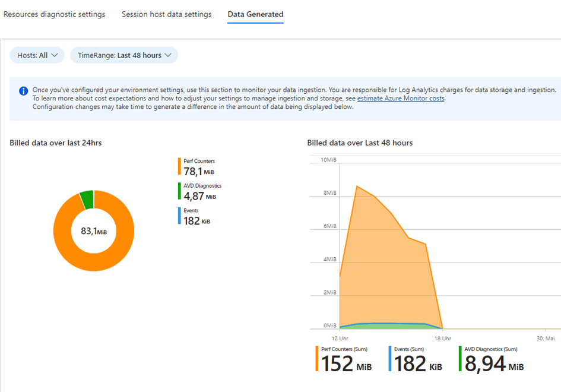Screen dimensions: 561x392
Task: Select the 182 KiB Events legend value
Action: pyautogui.click(x=196, y=221)
